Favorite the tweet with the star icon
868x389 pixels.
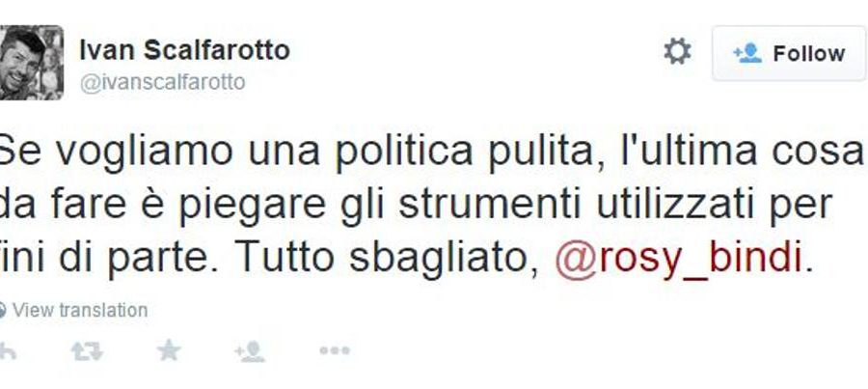pyautogui.click(x=168, y=350)
